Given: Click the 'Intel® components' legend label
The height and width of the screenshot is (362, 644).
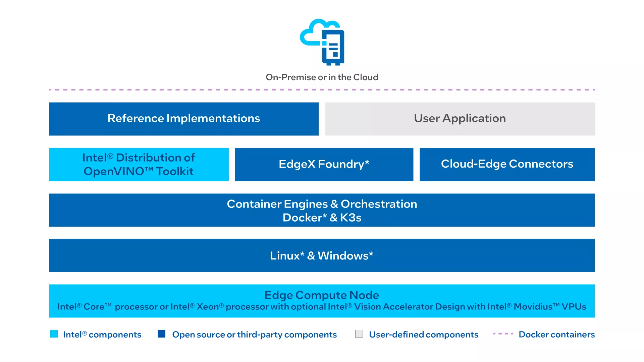Looking at the screenshot, I should (102, 335).
